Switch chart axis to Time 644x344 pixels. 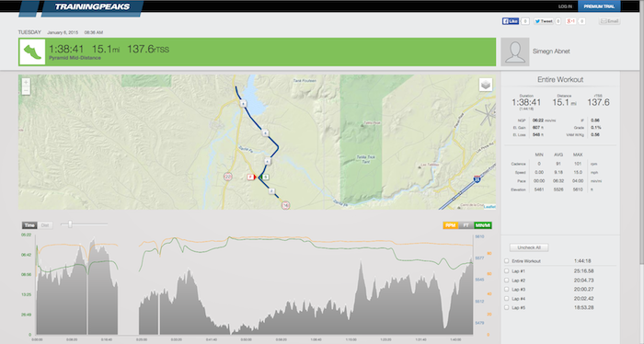[29, 225]
